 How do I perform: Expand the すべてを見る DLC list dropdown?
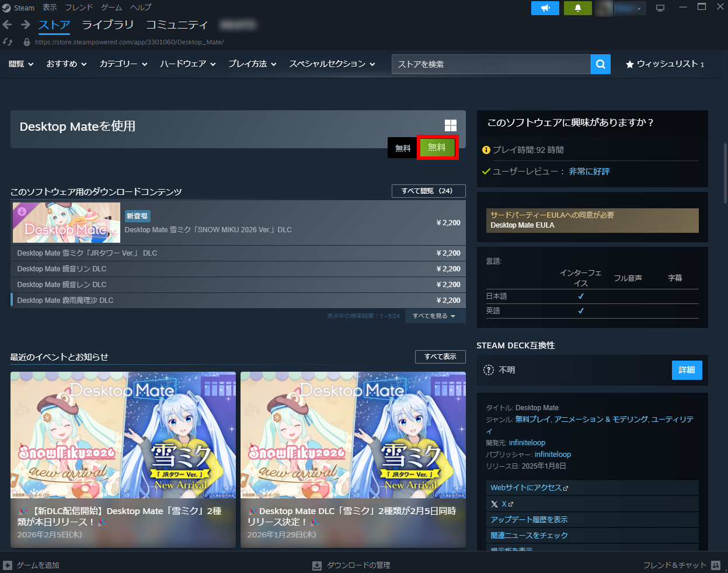(x=435, y=315)
